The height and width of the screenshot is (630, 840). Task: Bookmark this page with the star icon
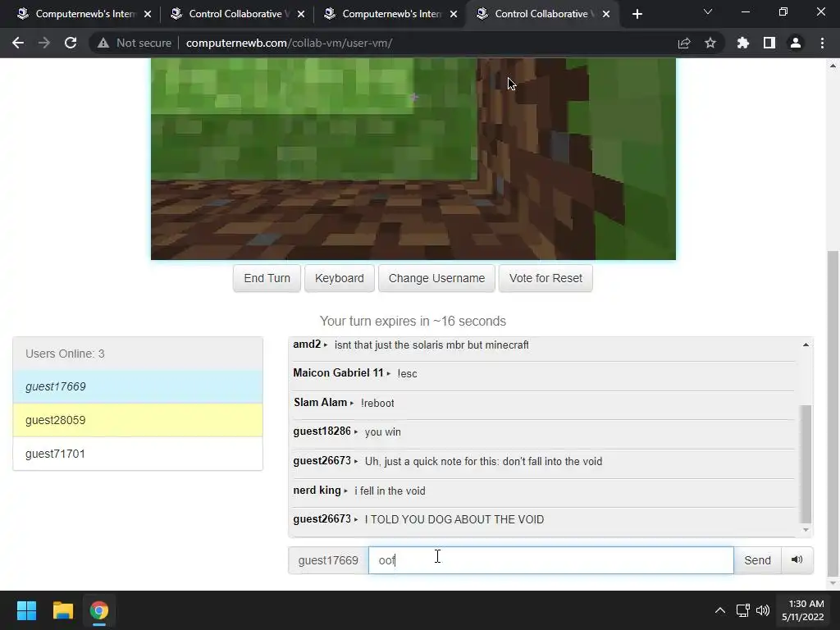(x=710, y=43)
